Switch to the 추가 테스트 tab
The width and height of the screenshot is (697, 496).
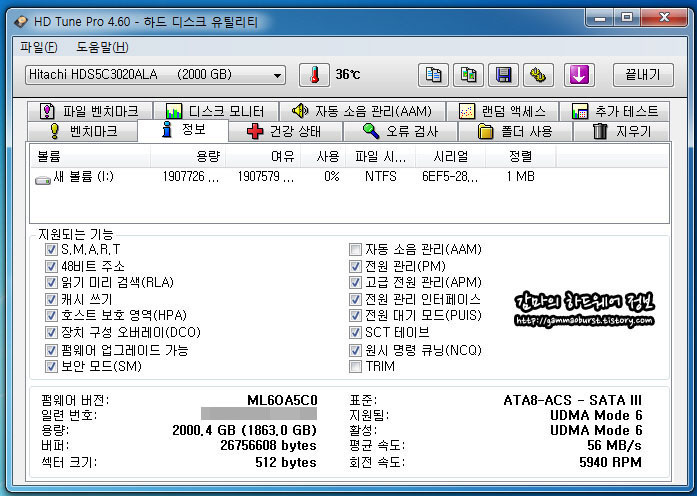614,111
